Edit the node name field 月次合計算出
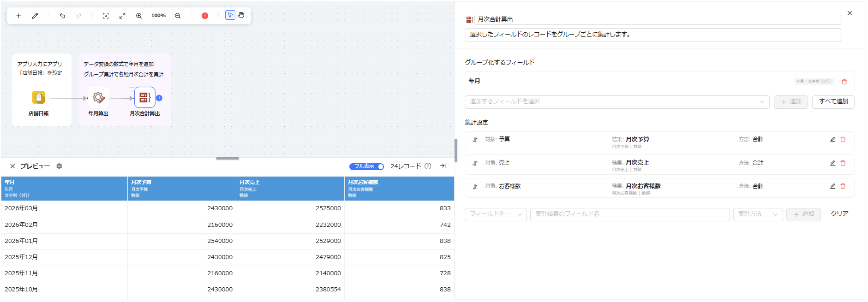Viewport: 868px width, 302px height. tap(658, 19)
